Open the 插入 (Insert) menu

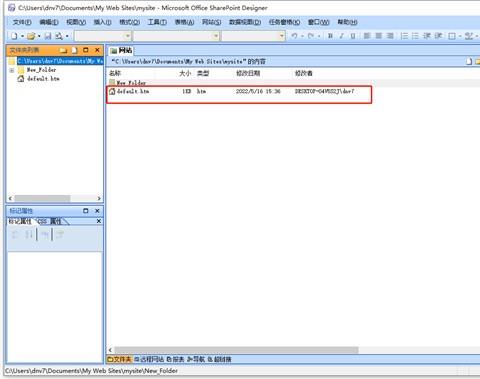point(102,22)
